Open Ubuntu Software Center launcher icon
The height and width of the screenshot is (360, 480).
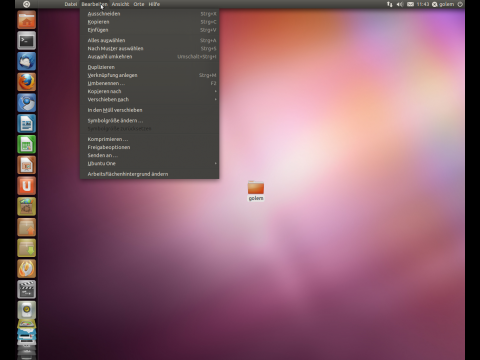pyautogui.click(x=27, y=206)
